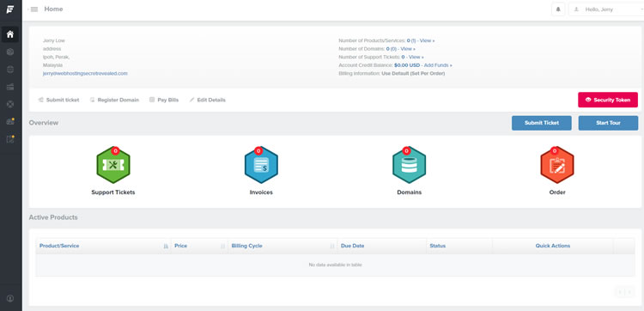
Task: Click the Order hexagon icon
Action: (557, 165)
